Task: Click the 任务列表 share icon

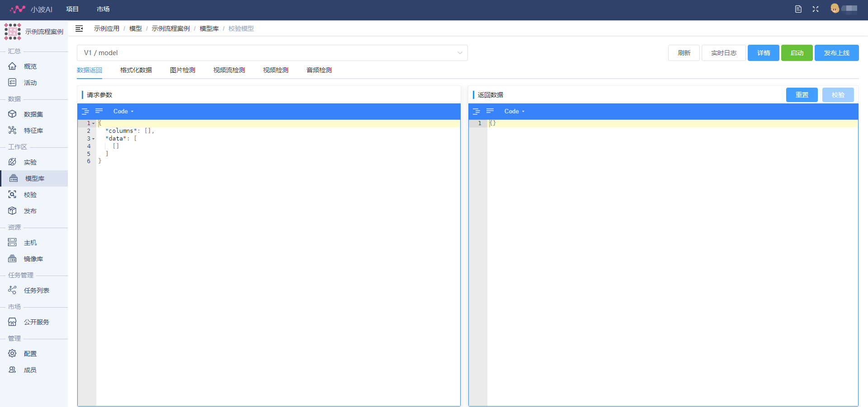Action: pos(12,290)
